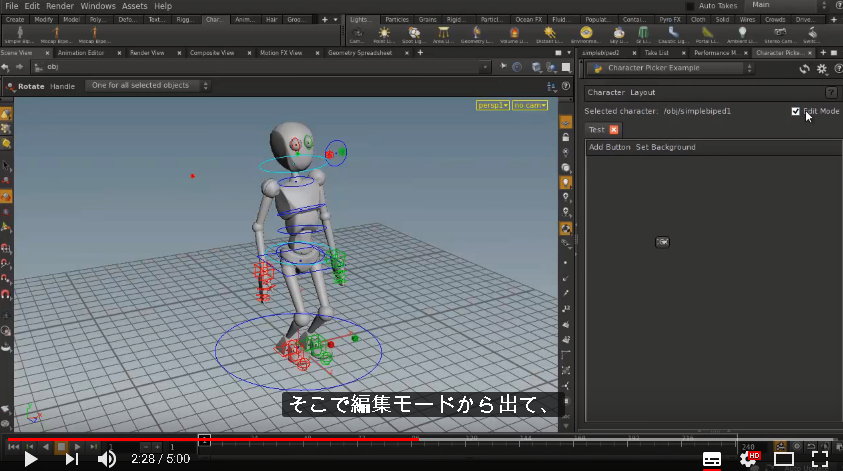The height and width of the screenshot is (471, 843).
Task: Toggle YouTube subtitles button
Action: point(712,459)
